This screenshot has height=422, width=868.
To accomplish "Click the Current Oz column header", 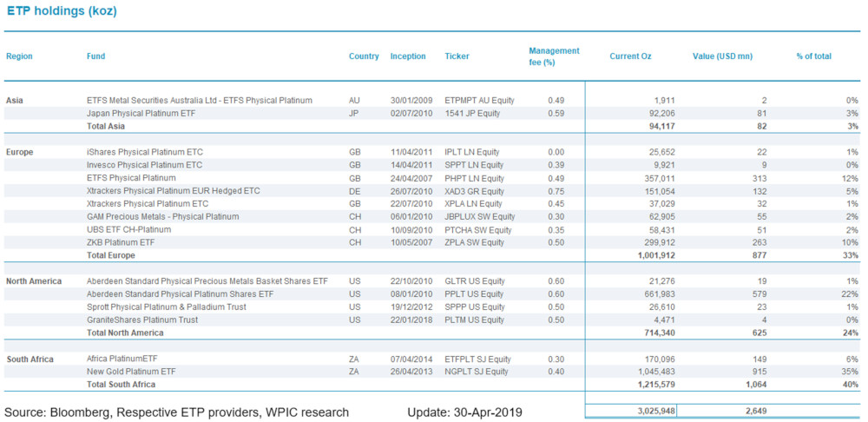I will click(x=630, y=56).
